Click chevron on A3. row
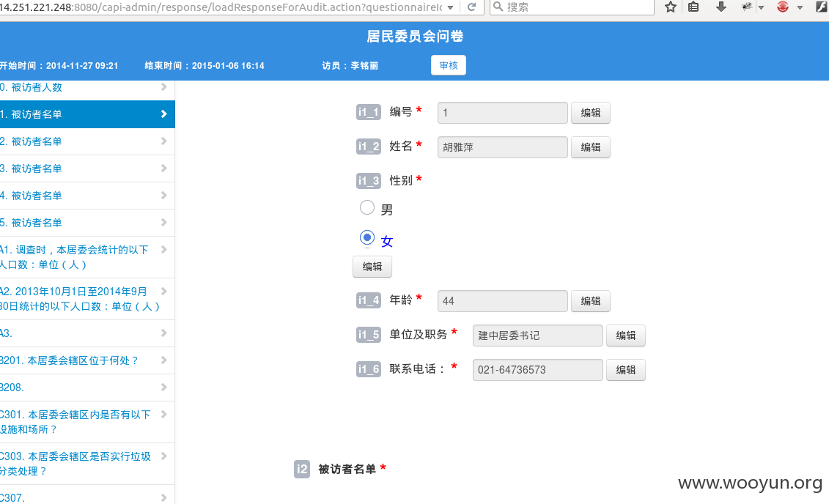Screen dimensions: 829x504 164,333
